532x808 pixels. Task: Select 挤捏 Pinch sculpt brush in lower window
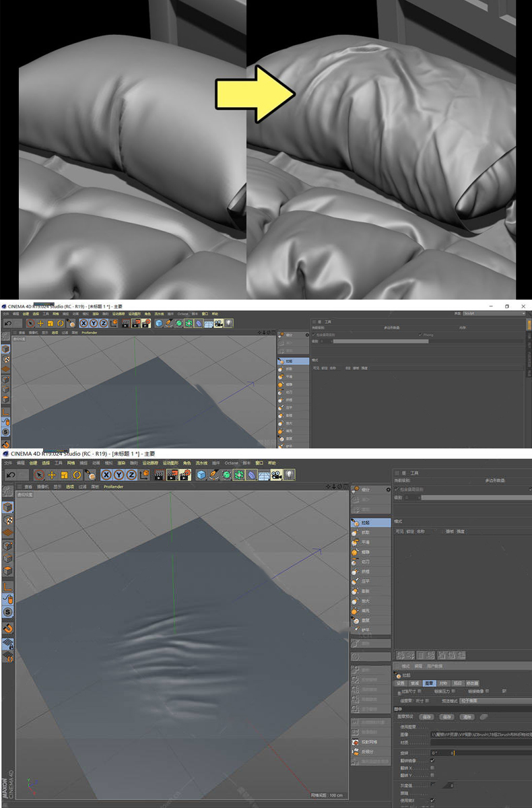coord(370,572)
